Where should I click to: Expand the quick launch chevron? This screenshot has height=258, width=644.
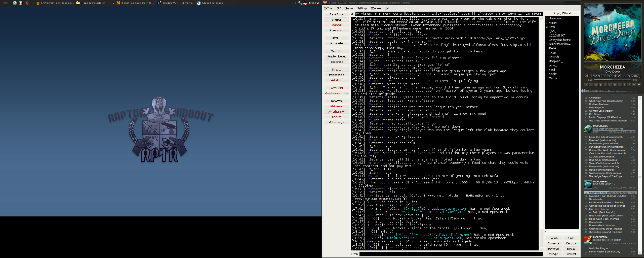pyautogui.click(x=32, y=3)
